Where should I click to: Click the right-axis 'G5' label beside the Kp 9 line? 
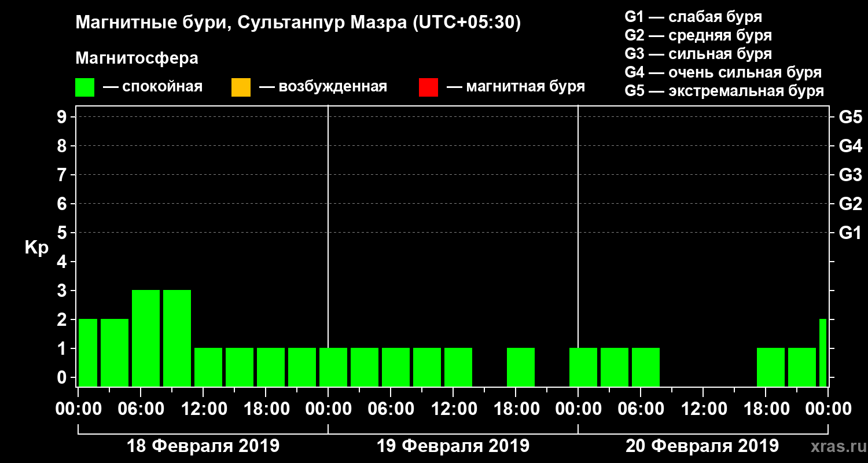[850, 117]
